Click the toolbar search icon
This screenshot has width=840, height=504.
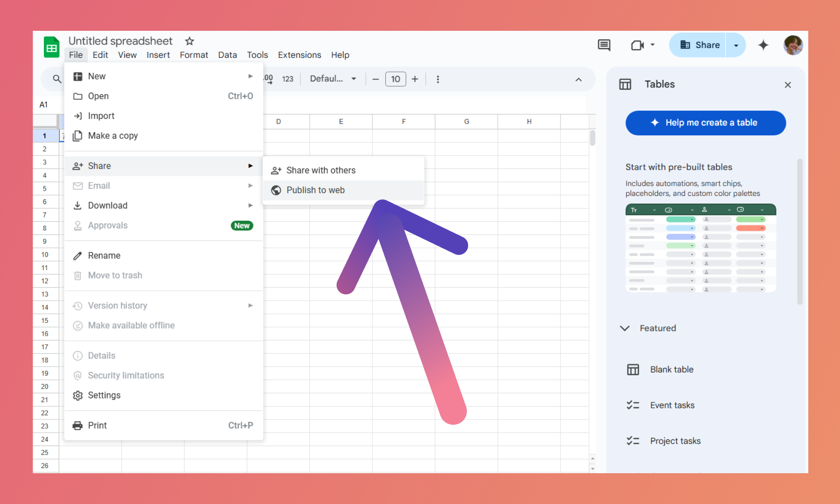tap(57, 79)
